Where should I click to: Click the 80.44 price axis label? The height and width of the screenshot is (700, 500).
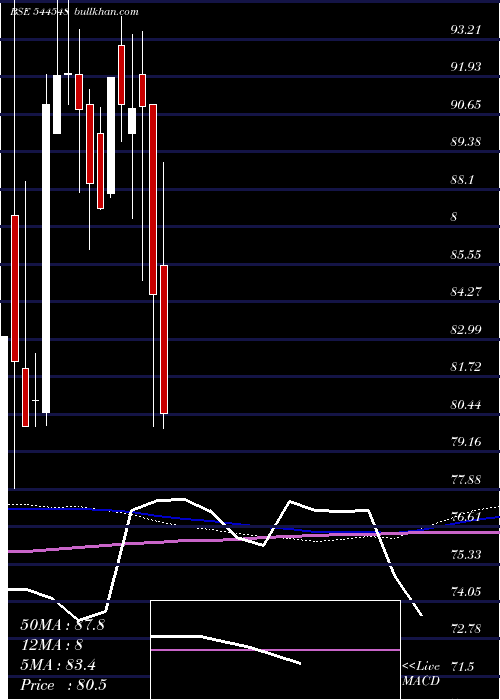click(x=467, y=405)
